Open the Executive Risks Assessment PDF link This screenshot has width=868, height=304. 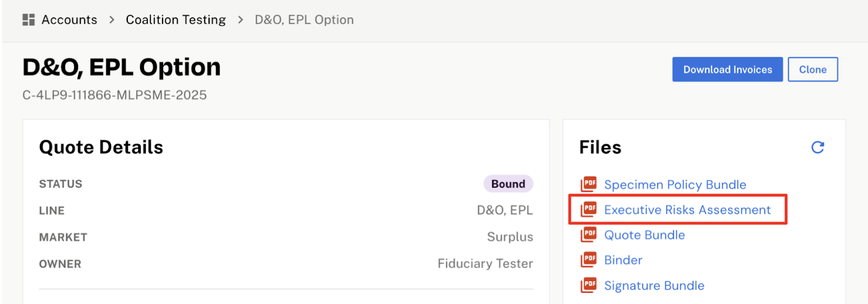click(x=687, y=210)
